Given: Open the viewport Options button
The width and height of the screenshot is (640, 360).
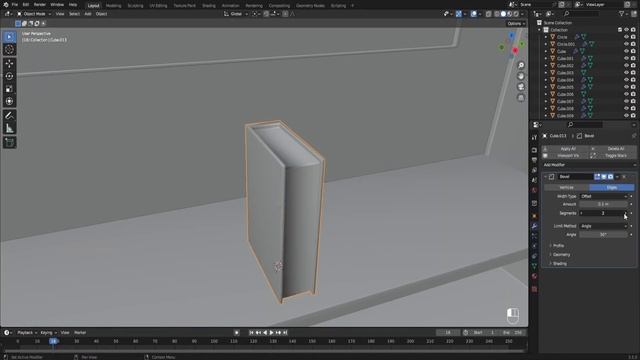Looking at the screenshot, I should coord(516,24).
